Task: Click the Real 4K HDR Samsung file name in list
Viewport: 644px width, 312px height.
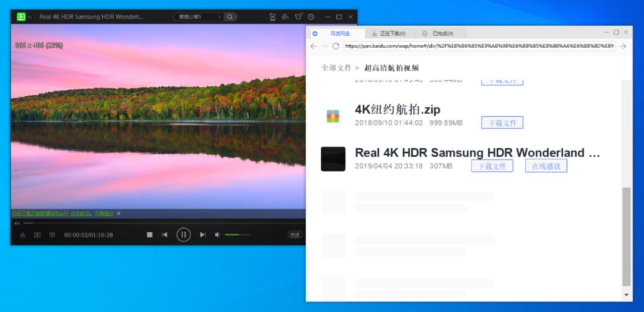Action: coord(478,153)
